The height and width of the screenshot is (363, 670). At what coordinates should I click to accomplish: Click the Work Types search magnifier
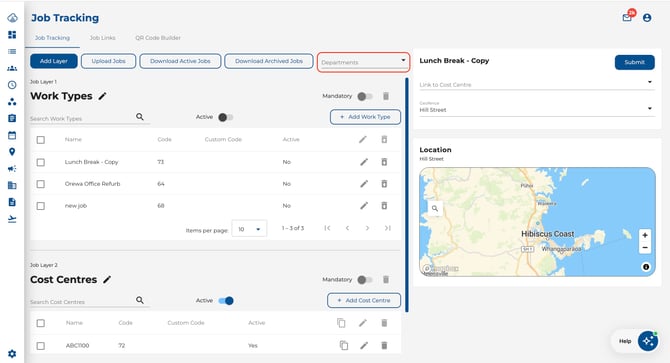coord(140,117)
